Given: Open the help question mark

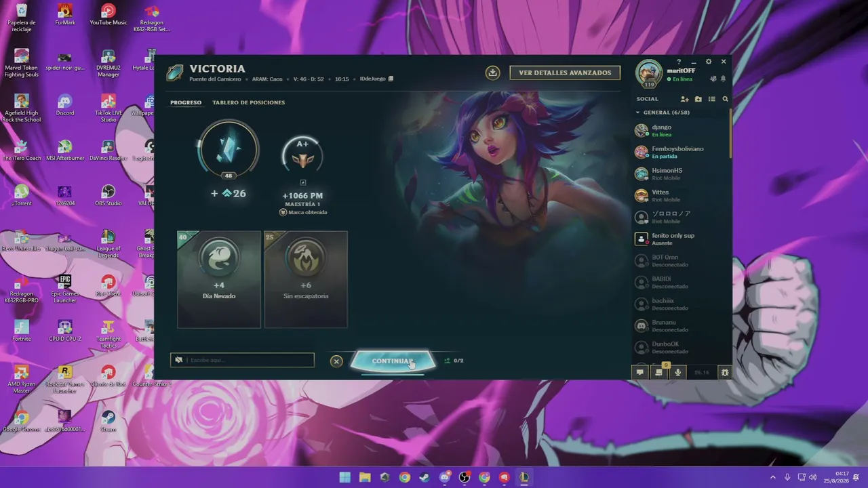Looking at the screenshot, I should coord(679,62).
